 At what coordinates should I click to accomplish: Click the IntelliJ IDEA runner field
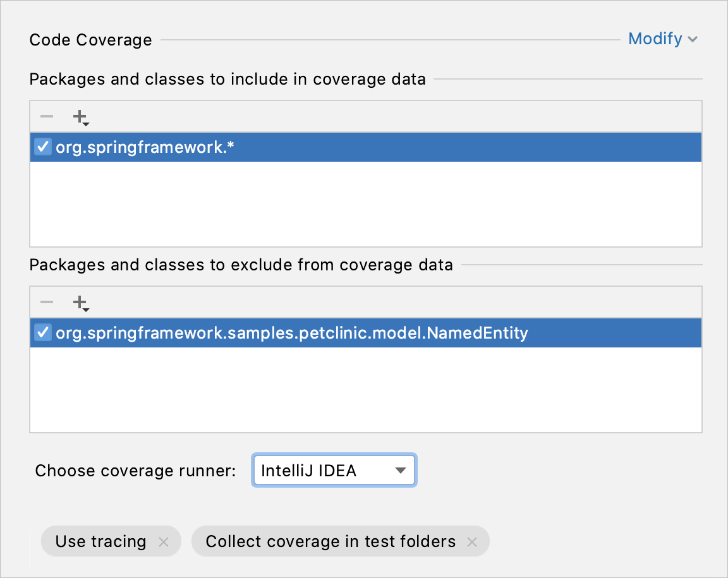tap(310, 470)
